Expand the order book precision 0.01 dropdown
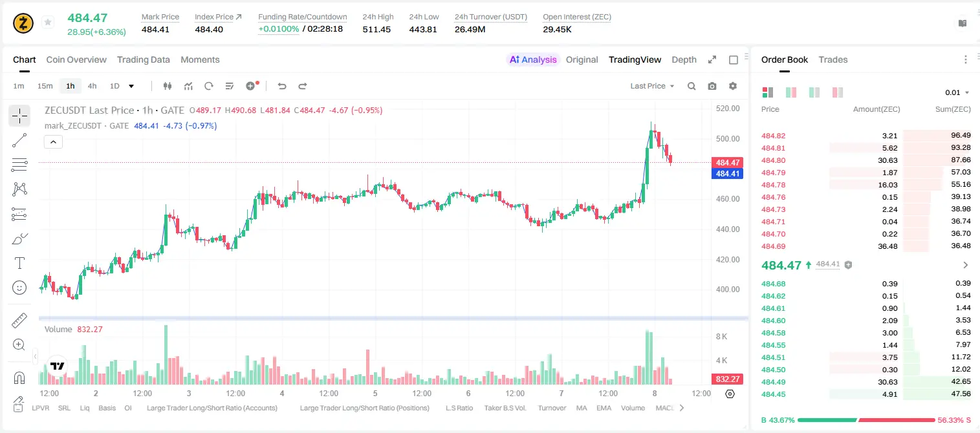The width and height of the screenshot is (980, 433). 957,92
